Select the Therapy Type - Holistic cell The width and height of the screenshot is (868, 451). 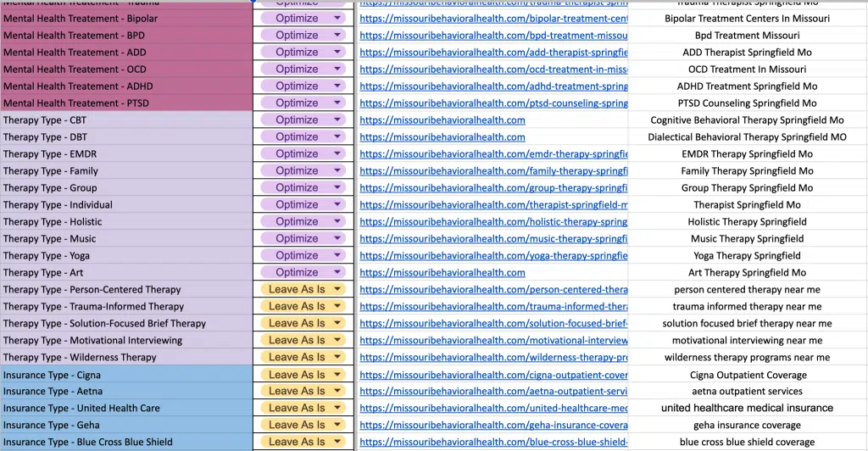[x=127, y=222]
